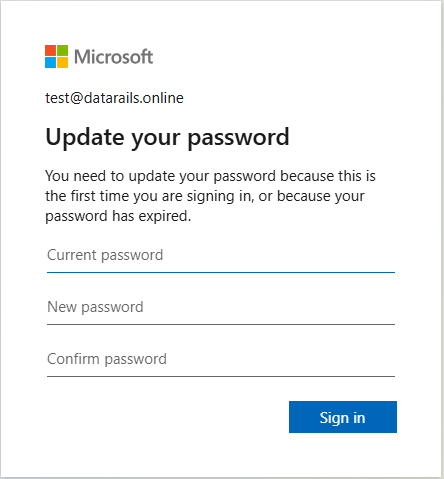The image size is (444, 479).
Task: Click the green square in Microsoft logo
Action: point(62,50)
